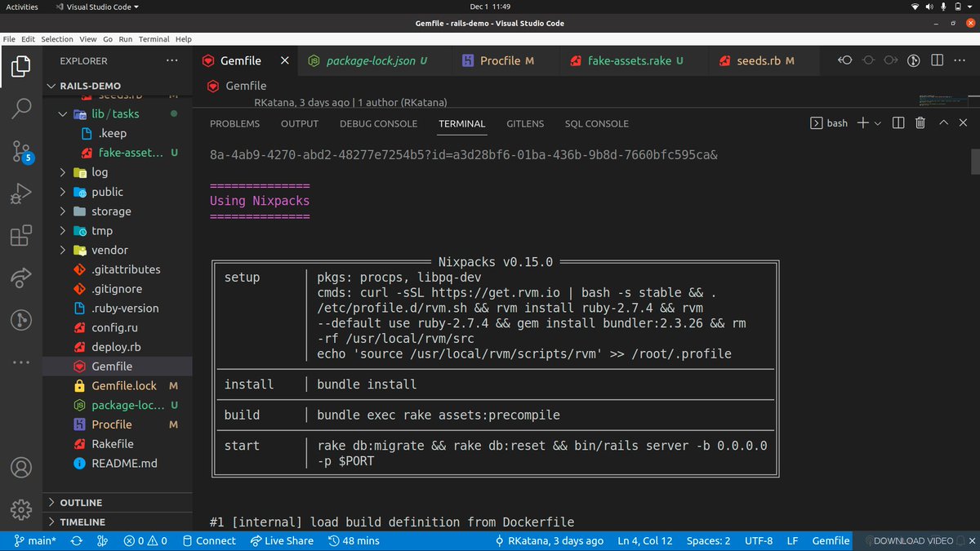Open editor more actions ellipsis
The height and width of the screenshot is (551, 980).
pos(960,60)
